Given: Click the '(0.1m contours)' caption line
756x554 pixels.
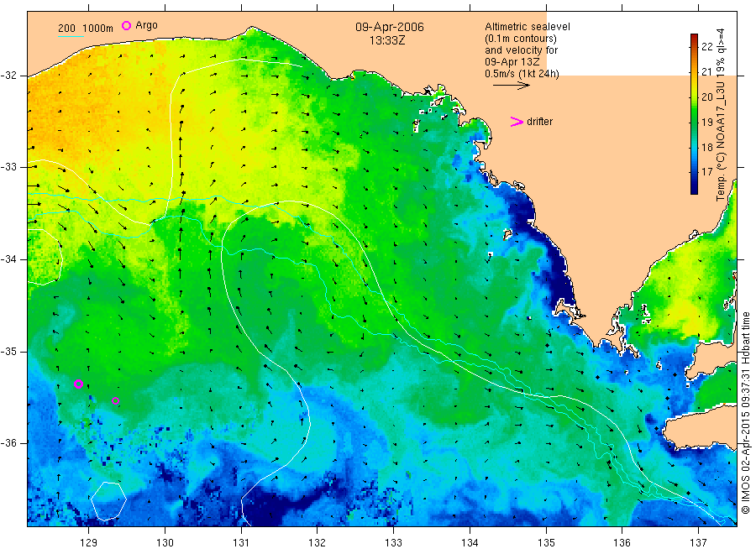Looking at the screenshot, I should pyautogui.click(x=521, y=39).
